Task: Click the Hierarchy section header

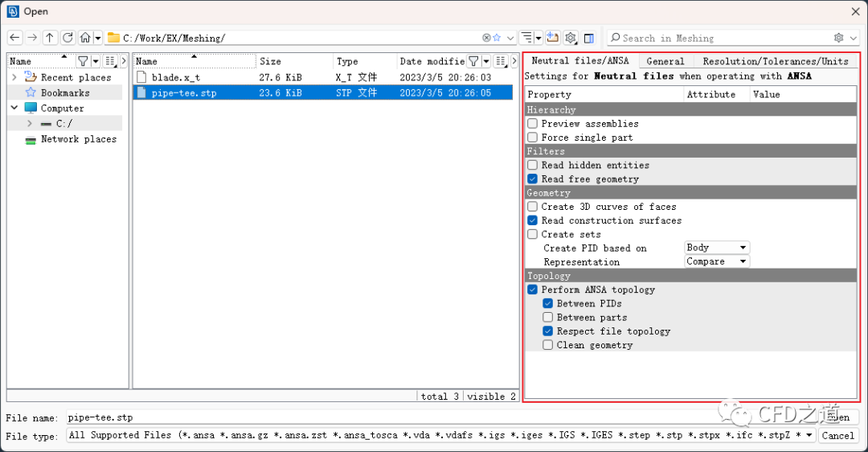Action: (690, 109)
